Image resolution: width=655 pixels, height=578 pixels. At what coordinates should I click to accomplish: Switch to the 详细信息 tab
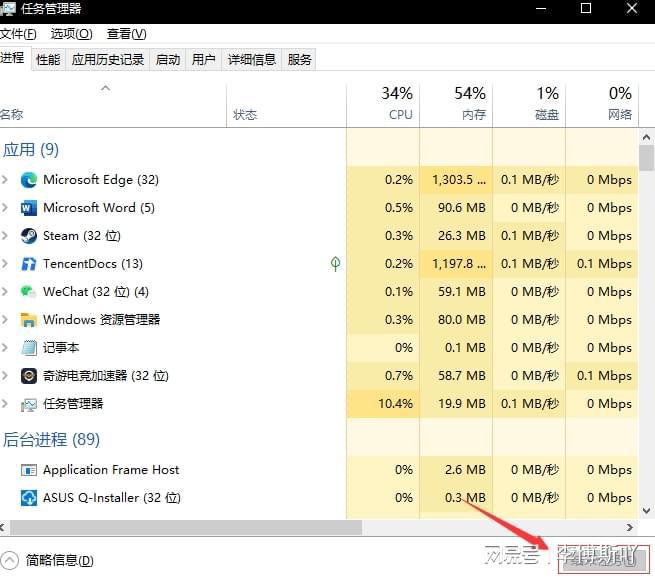point(251,60)
